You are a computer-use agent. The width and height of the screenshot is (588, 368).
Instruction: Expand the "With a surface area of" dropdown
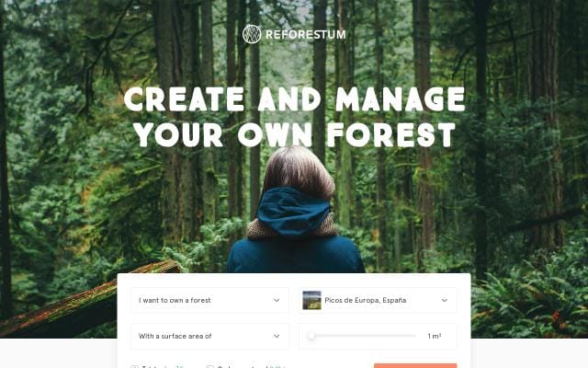click(209, 336)
